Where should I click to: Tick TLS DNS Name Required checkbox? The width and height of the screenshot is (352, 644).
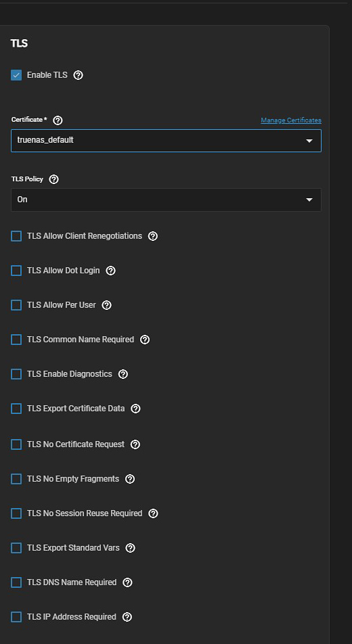pos(16,582)
